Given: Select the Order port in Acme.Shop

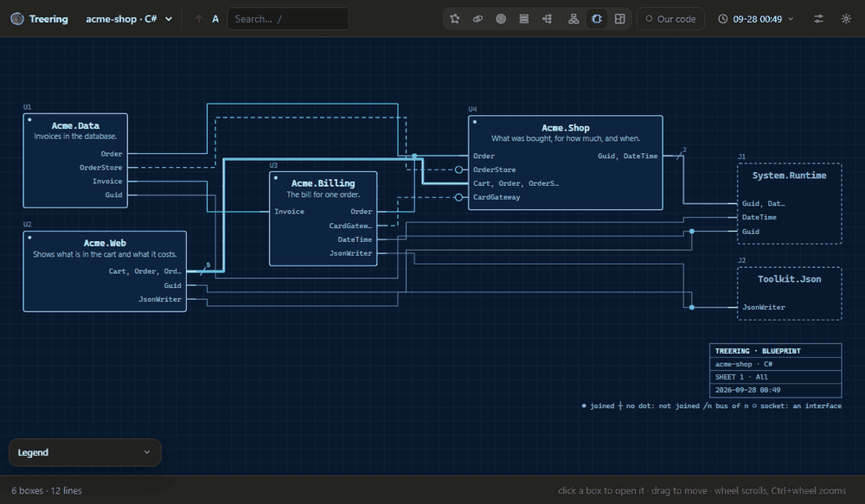Looking at the screenshot, I should pyautogui.click(x=484, y=156).
